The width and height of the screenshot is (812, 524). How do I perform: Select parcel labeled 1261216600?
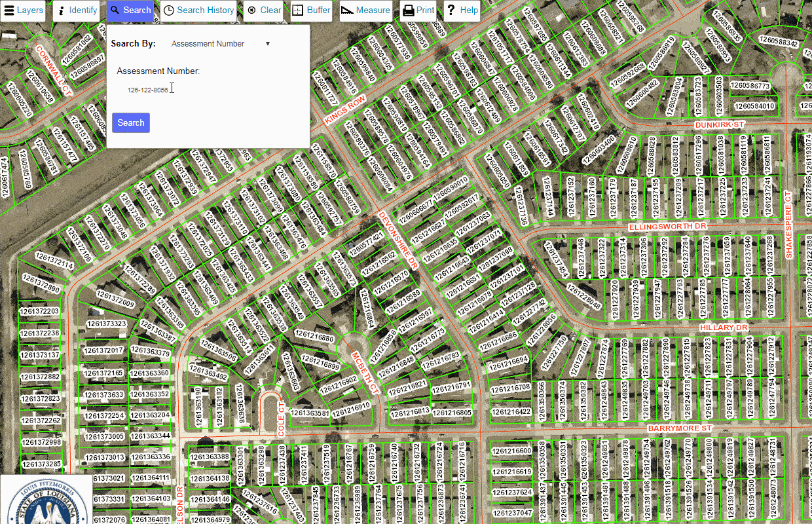(511, 451)
